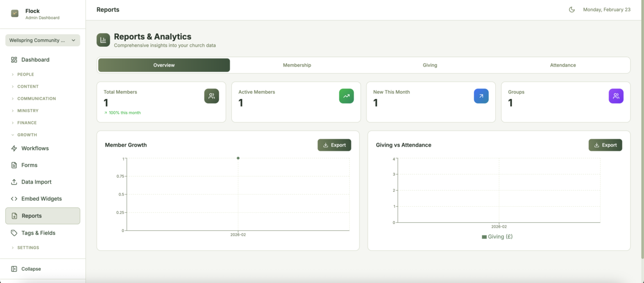Toggle dark mode moon icon
This screenshot has width=644, height=283.
tap(572, 10)
